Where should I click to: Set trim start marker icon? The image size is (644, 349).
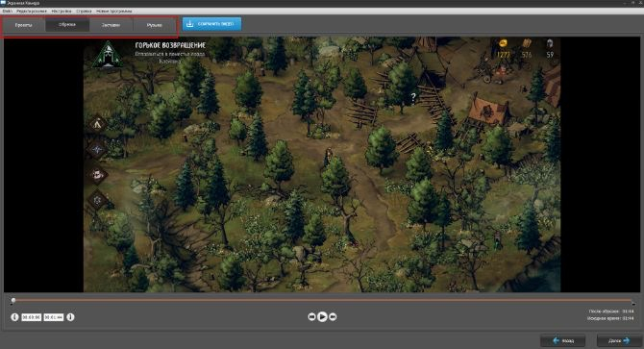[x=14, y=317]
